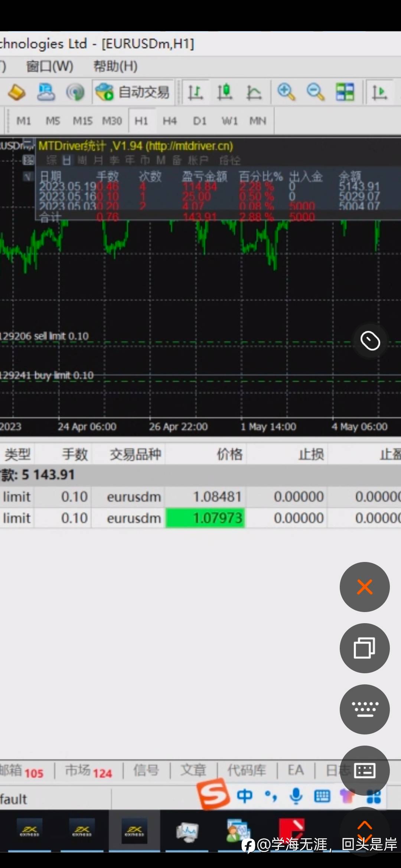Click the chart auto-scroll icon

click(x=379, y=92)
